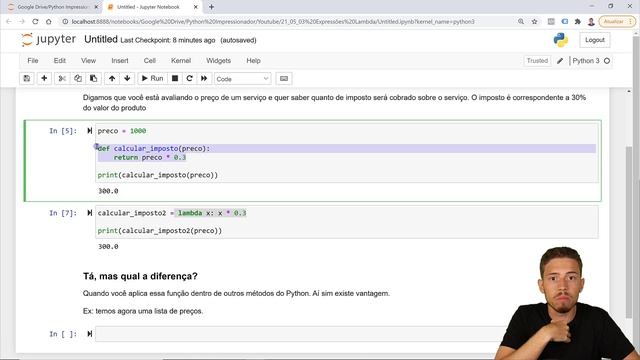Click the Atualizar browser update button
The height and width of the screenshot is (360, 640).
(x=617, y=21)
